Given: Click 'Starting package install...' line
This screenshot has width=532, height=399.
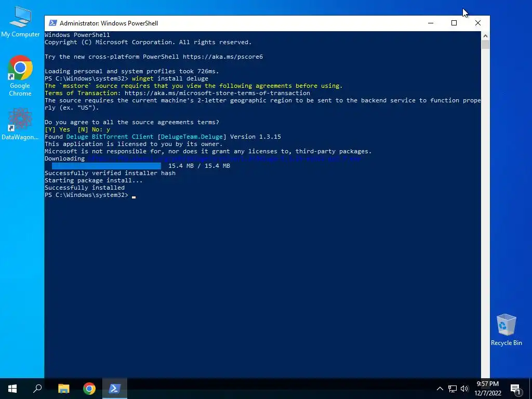Looking at the screenshot, I should coord(94,180).
